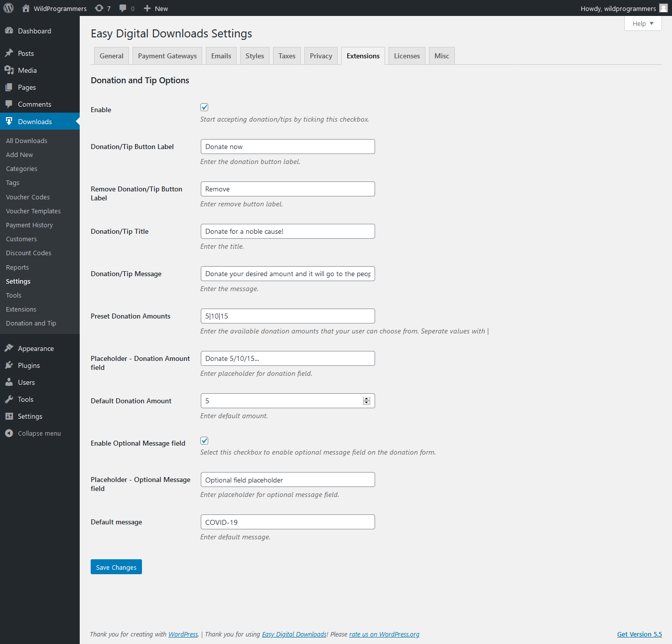
Task: Click the Donation/Tip Message field
Action: click(287, 274)
